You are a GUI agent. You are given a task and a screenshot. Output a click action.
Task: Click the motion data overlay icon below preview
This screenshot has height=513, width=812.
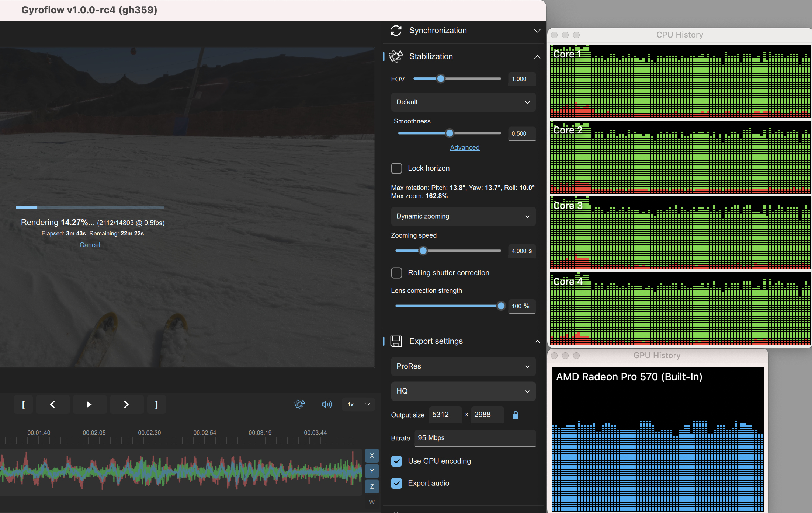click(300, 404)
